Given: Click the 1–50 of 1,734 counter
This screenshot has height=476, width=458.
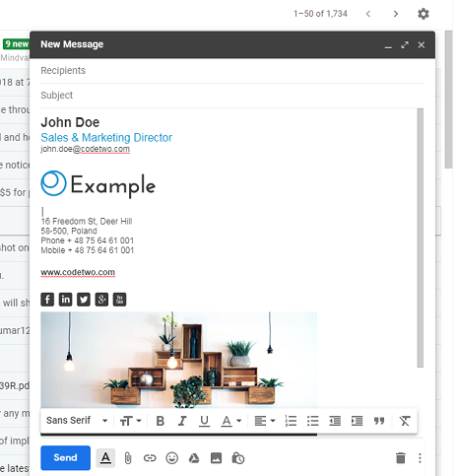Looking at the screenshot, I should 320,14.
